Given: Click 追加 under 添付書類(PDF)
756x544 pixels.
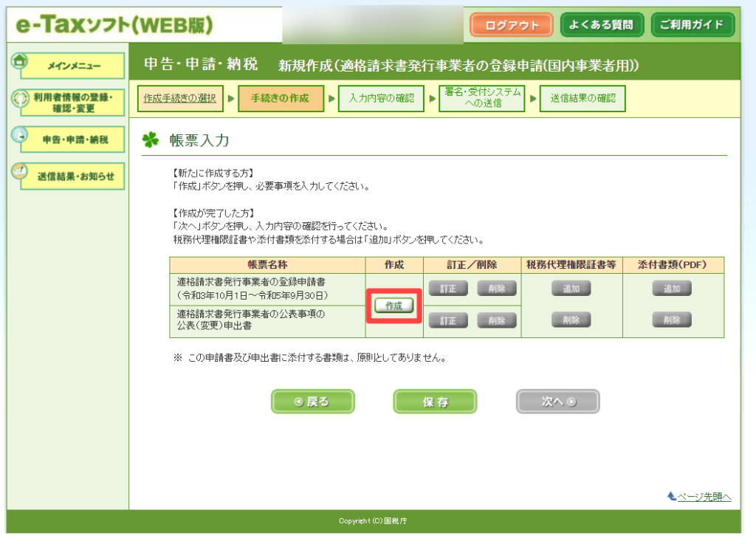Looking at the screenshot, I should [671, 289].
